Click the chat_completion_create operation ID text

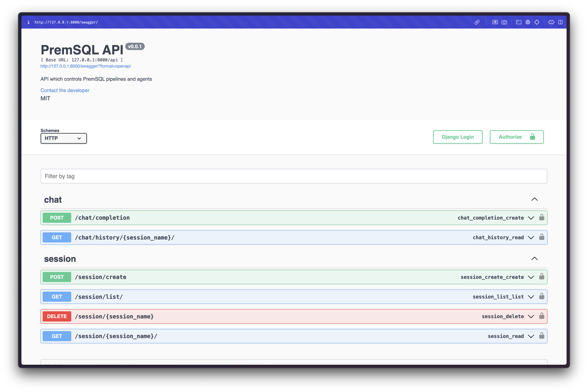click(491, 218)
